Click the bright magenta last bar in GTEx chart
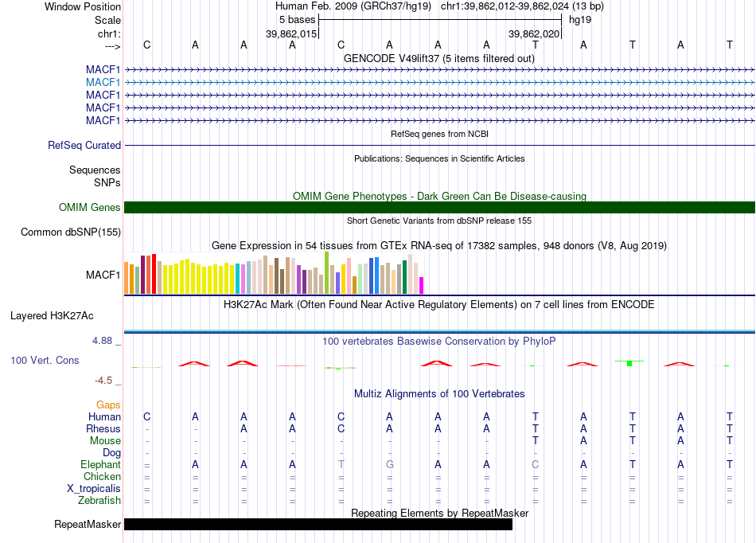This screenshot has height=543, width=756. click(422, 286)
